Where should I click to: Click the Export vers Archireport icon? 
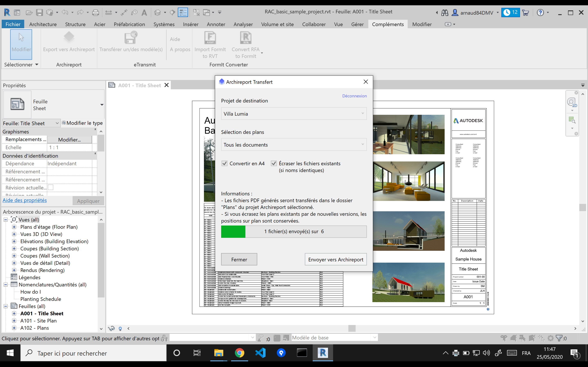pos(69,38)
